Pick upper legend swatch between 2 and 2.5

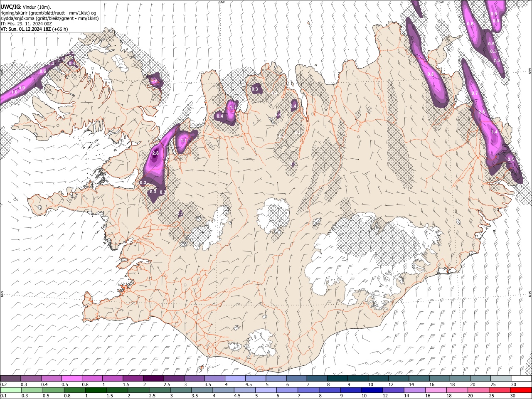tap(153, 379)
